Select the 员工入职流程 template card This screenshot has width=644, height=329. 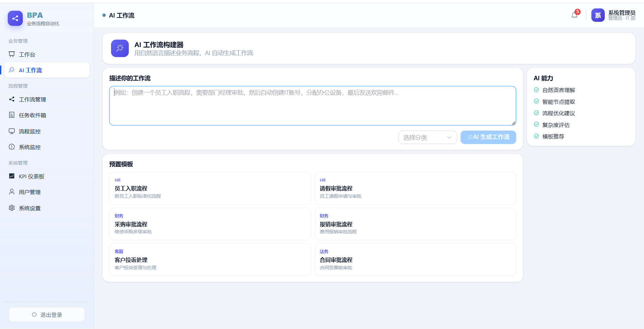(x=210, y=188)
